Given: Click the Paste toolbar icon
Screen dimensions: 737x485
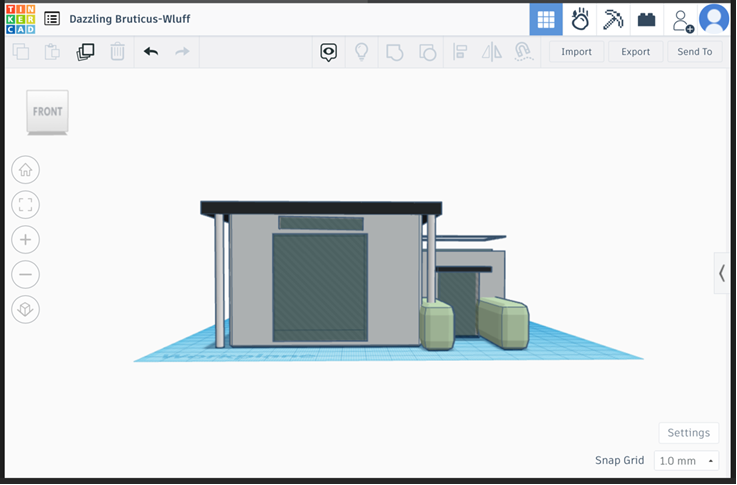Looking at the screenshot, I should [x=52, y=52].
